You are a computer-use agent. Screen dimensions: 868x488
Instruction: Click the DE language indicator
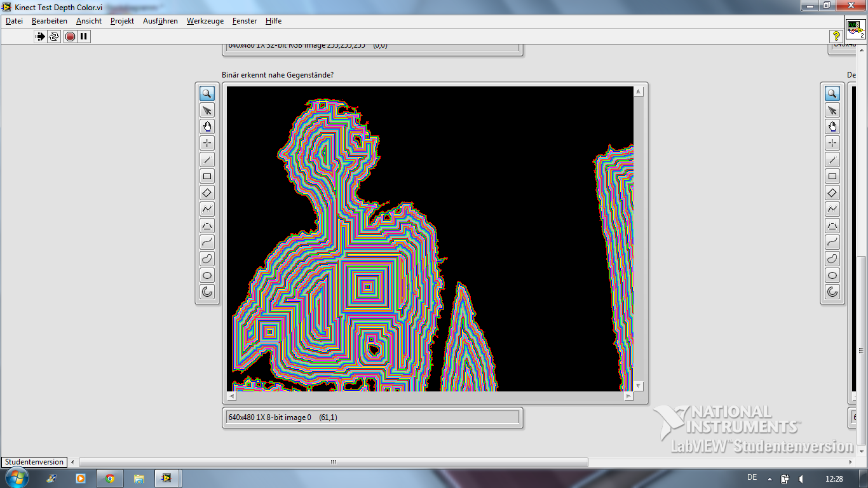(x=752, y=477)
